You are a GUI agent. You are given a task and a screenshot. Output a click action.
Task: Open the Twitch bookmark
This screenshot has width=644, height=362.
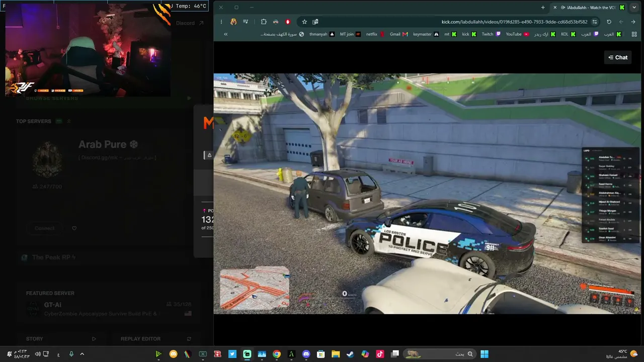[491, 34]
